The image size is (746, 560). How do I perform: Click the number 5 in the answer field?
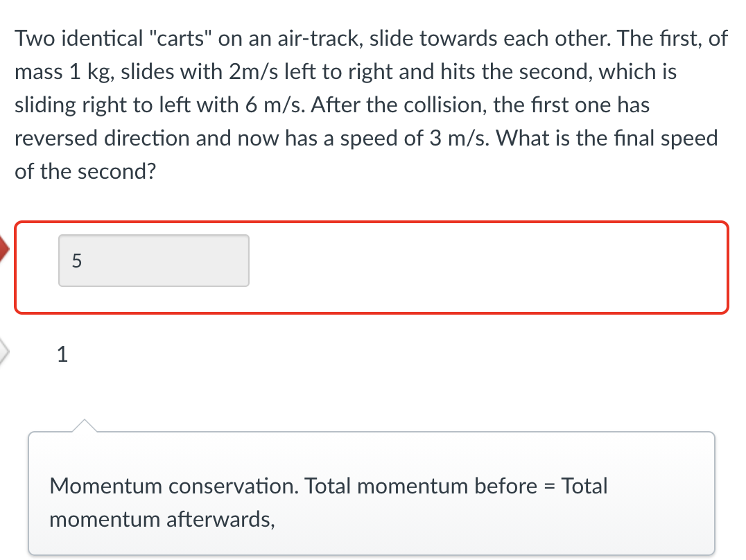(x=76, y=261)
